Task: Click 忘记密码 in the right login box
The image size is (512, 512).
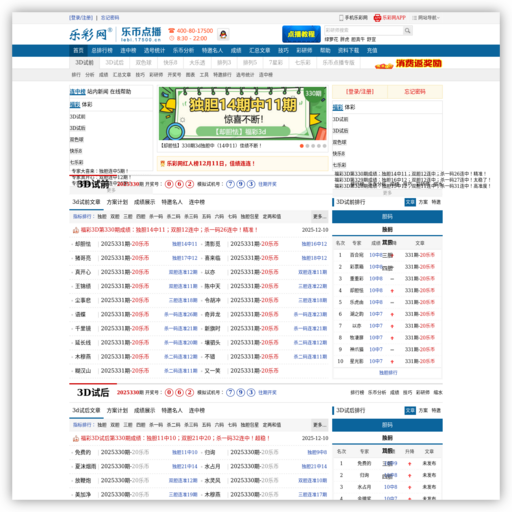Action: 415,92
